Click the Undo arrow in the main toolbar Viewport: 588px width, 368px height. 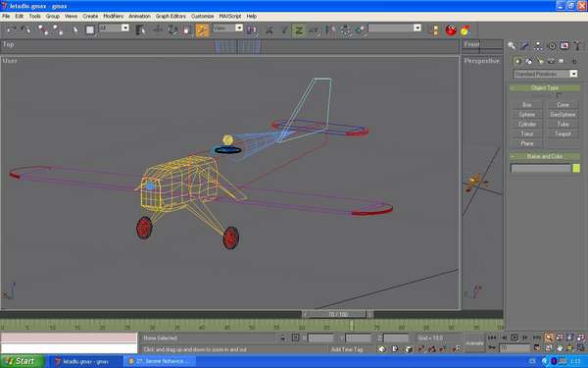12,29
